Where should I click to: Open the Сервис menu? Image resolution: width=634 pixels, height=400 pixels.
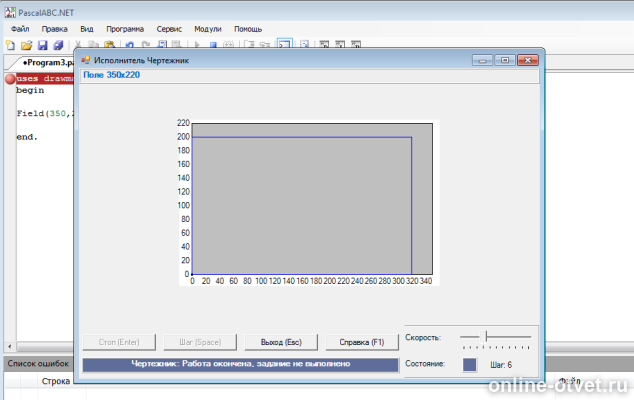click(169, 29)
